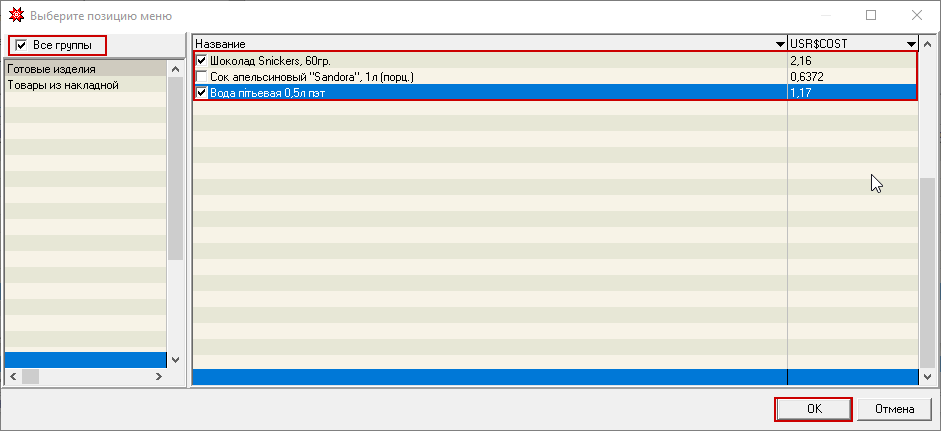Confirm the selection with OK
Screen dimensions: 941x431
pos(813,409)
